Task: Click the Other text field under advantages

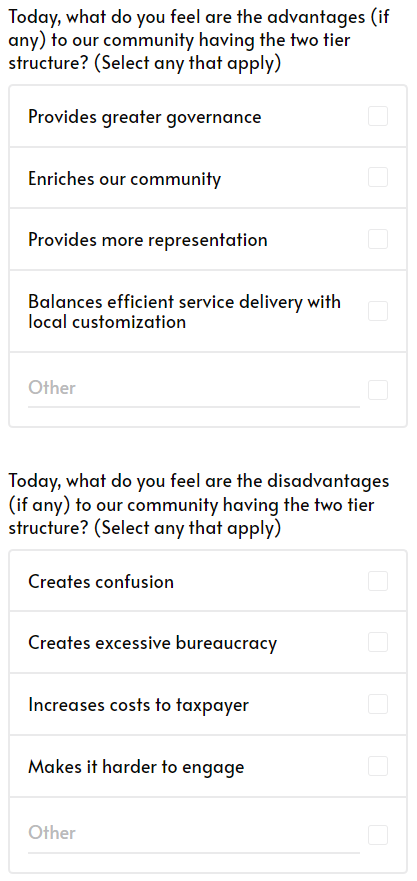Action: tap(194, 389)
